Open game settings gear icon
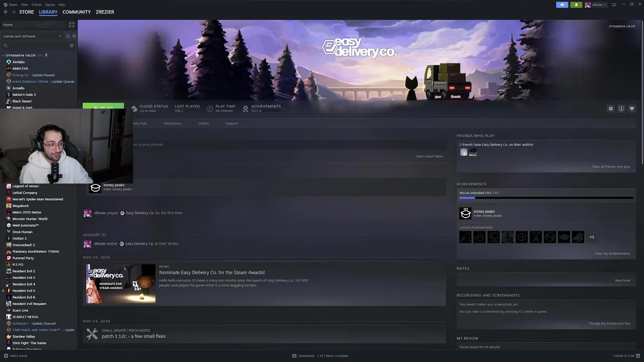Screen dimensions: 644x362 coord(611,109)
